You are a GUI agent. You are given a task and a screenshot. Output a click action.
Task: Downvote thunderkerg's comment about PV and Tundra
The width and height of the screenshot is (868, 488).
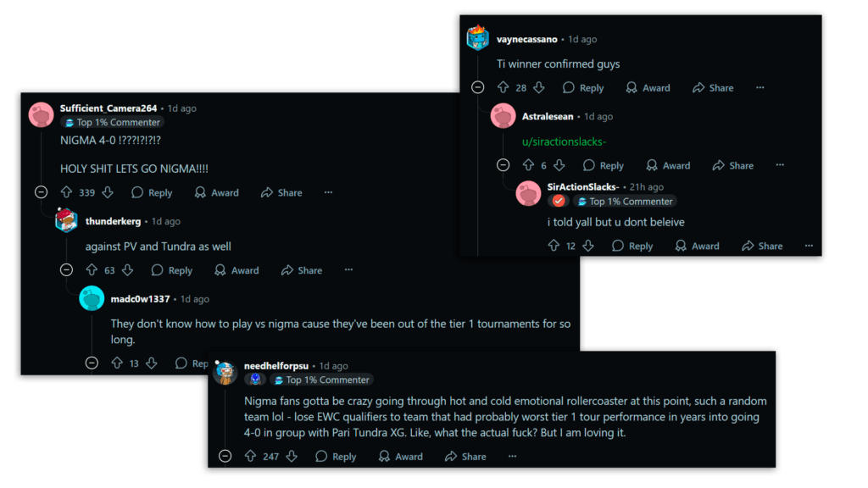tap(127, 270)
